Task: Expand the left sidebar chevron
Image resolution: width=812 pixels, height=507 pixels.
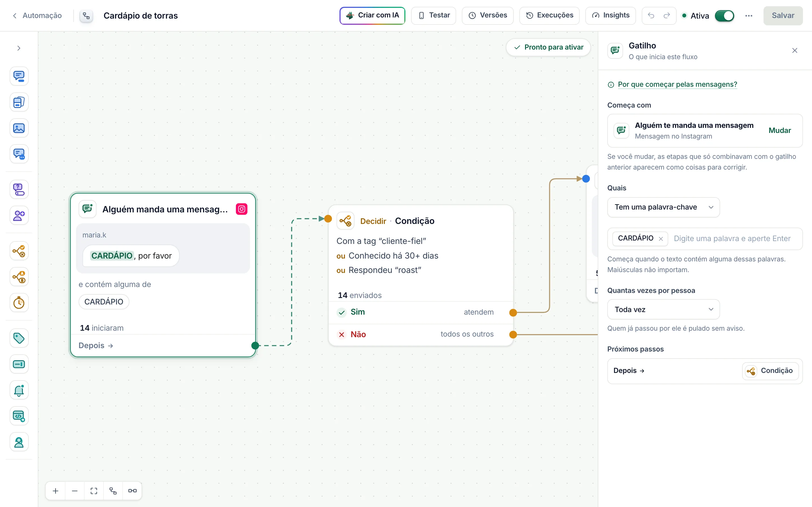Action: click(x=19, y=48)
